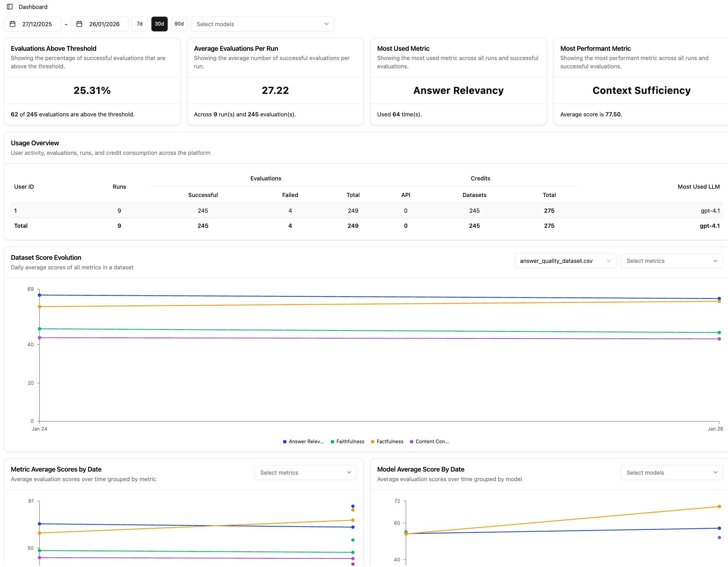
Task: Click the Dashboard label in the top bar
Action: (x=33, y=7)
